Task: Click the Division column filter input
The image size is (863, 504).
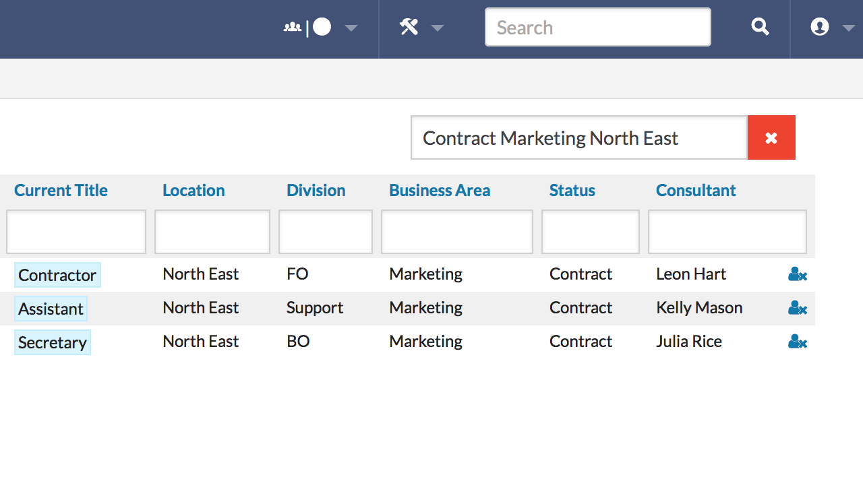Action: 326,232
